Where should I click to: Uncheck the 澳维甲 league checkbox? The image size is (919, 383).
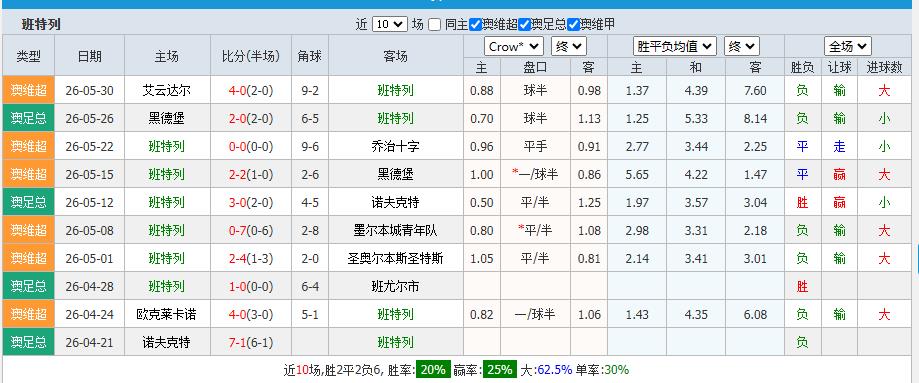574,25
